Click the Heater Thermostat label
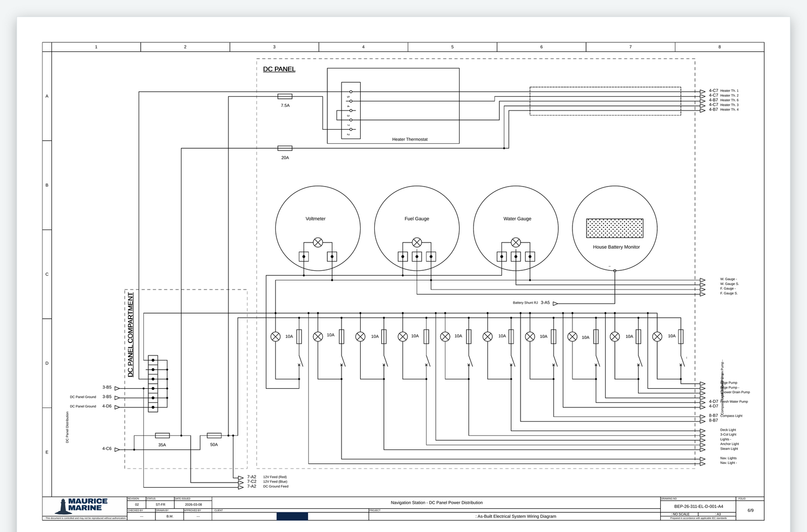The image size is (807, 532). point(410,139)
